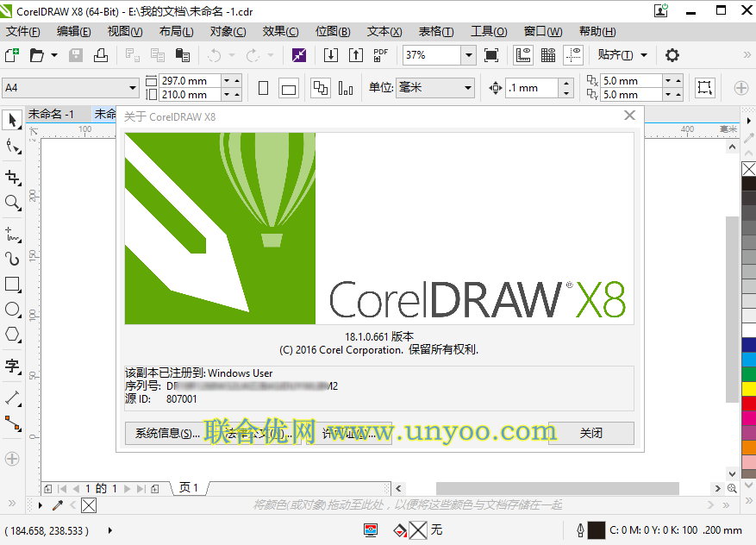The width and height of the screenshot is (756, 545).
Task: Toggle Apply layout to current page
Action: click(346, 88)
